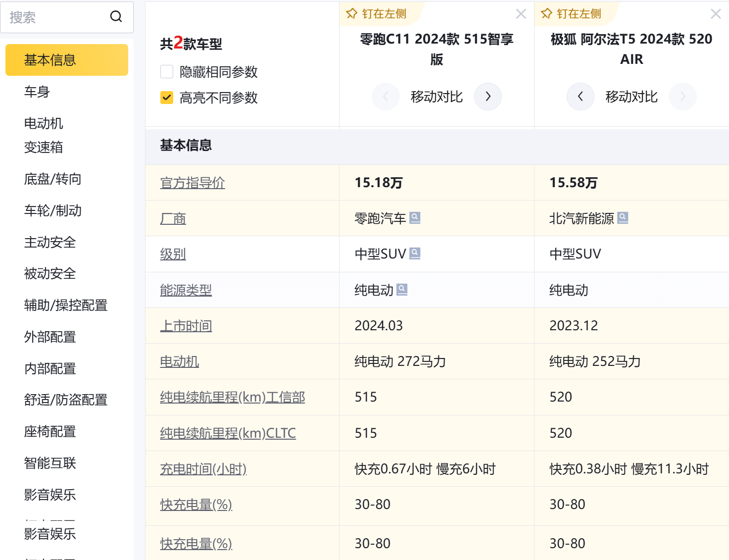Move 极狐 阿尔法T5 column left with arrow
729x560 pixels.
pos(581,97)
